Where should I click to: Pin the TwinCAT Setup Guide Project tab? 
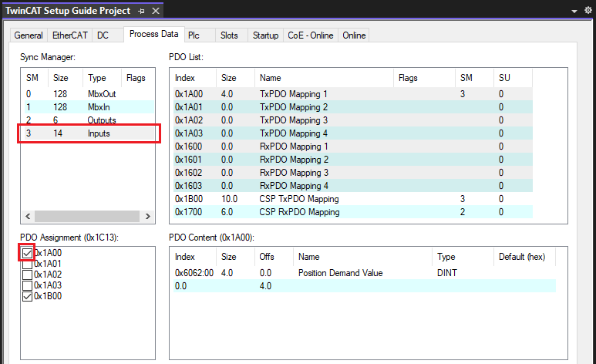(x=141, y=11)
